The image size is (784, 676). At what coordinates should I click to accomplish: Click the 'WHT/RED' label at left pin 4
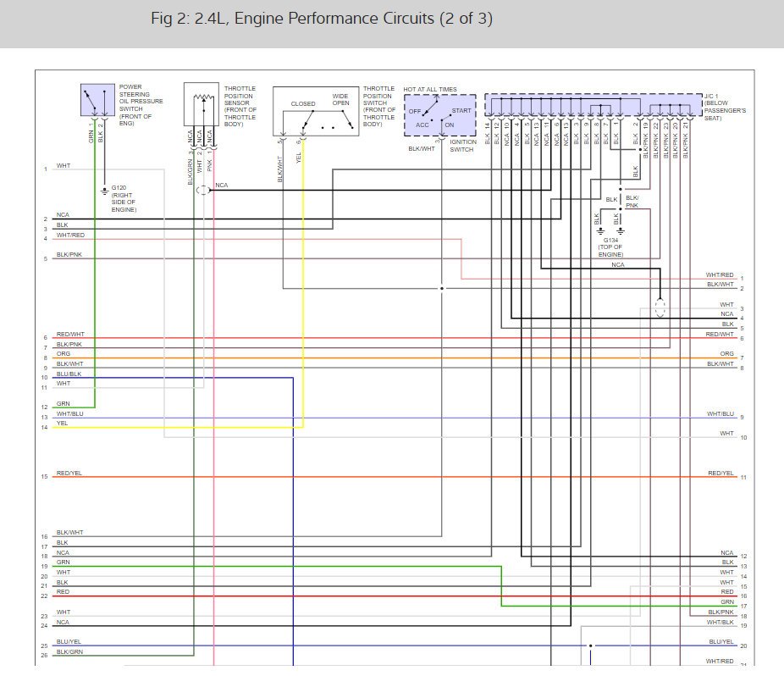[70, 235]
